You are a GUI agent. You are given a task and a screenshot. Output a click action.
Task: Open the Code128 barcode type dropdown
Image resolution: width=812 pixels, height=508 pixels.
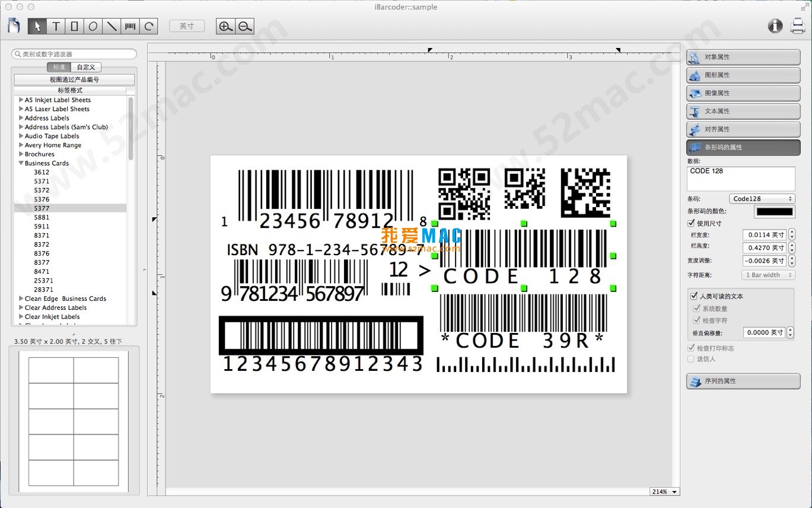coord(762,199)
